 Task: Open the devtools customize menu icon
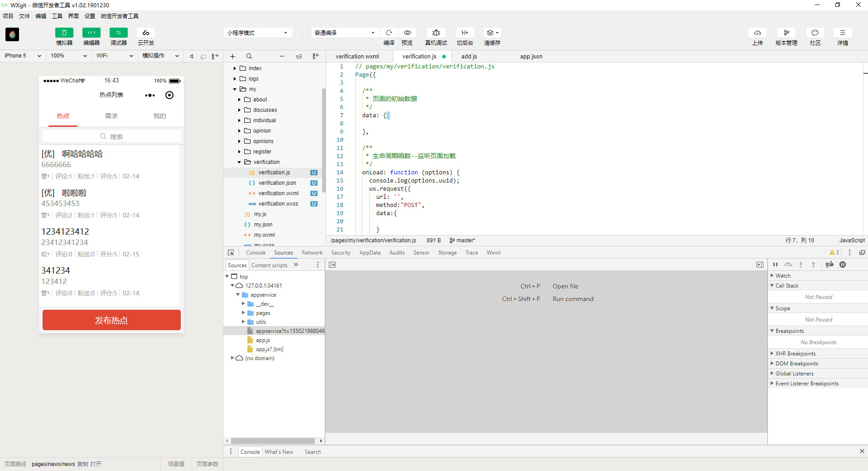click(x=849, y=253)
